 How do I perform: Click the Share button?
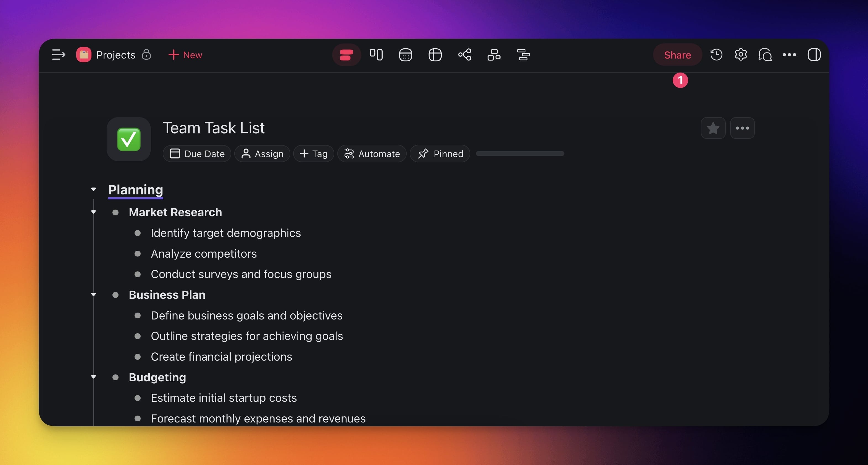(677, 55)
